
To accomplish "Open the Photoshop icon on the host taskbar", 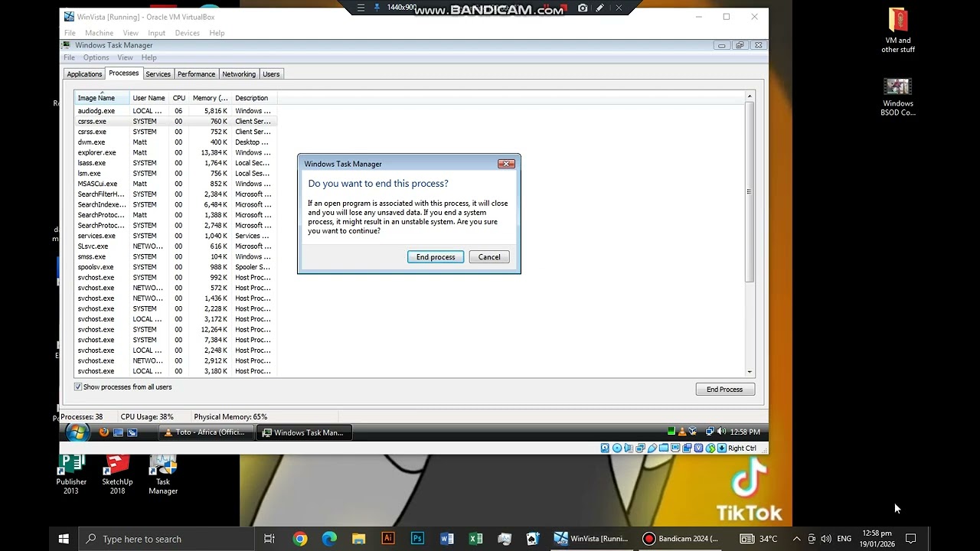I will [417, 539].
